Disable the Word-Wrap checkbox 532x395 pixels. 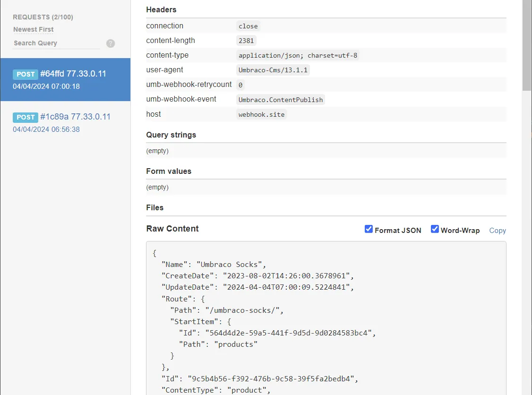pos(435,229)
